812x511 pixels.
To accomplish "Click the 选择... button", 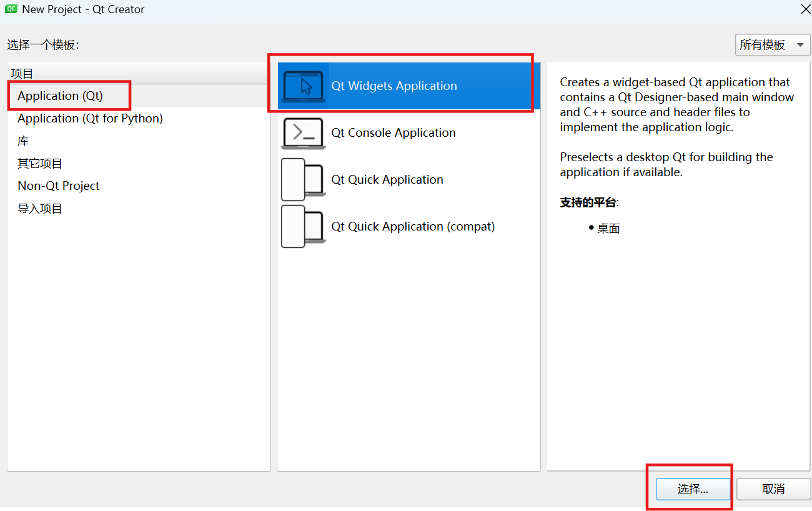I will click(x=693, y=489).
